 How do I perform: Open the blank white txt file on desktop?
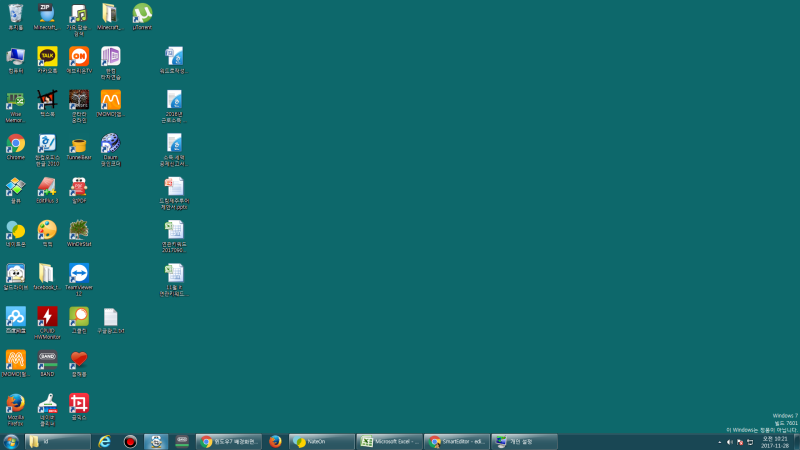110,320
